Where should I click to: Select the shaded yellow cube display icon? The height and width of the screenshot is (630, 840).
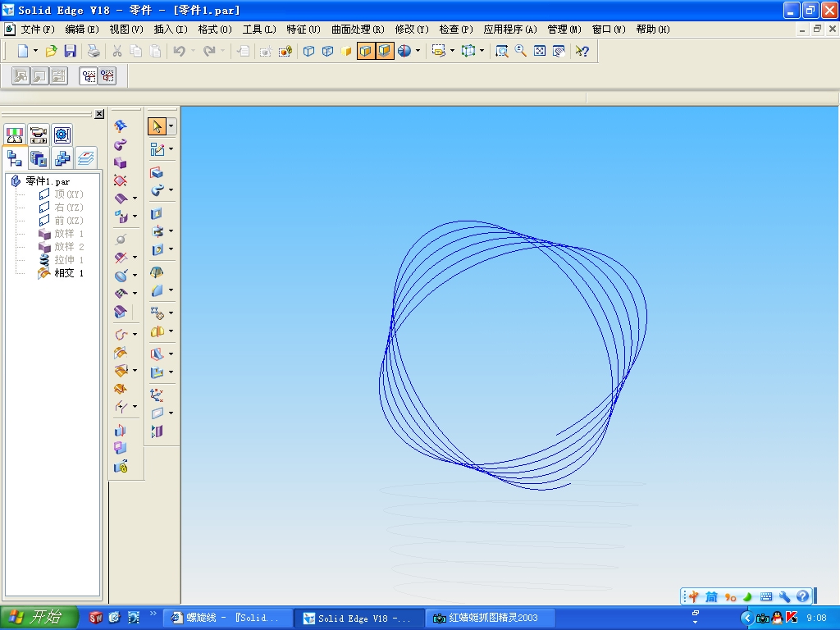click(346, 51)
